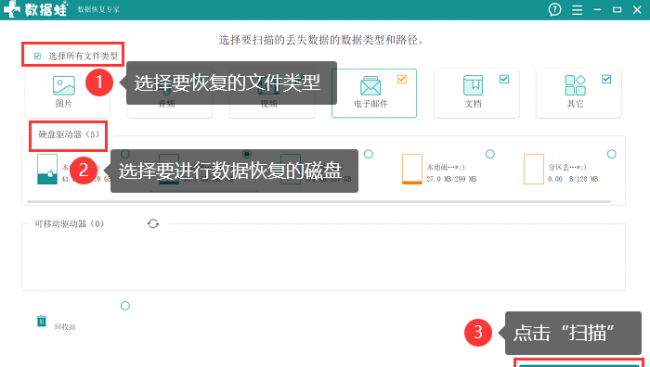Click the first teal hard drive icon
The width and height of the screenshot is (650, 367).
coord(47,169)
